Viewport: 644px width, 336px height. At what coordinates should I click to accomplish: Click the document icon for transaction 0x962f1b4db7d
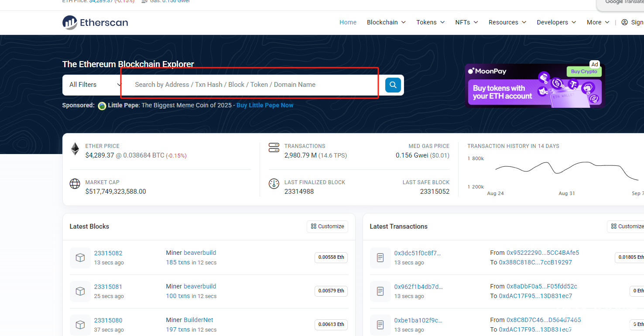coord(380,291)
